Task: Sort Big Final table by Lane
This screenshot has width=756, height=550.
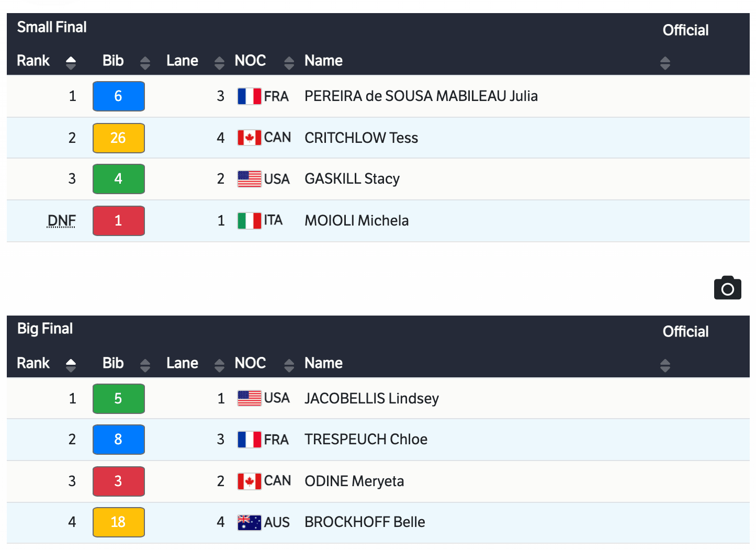Action: 219,365
